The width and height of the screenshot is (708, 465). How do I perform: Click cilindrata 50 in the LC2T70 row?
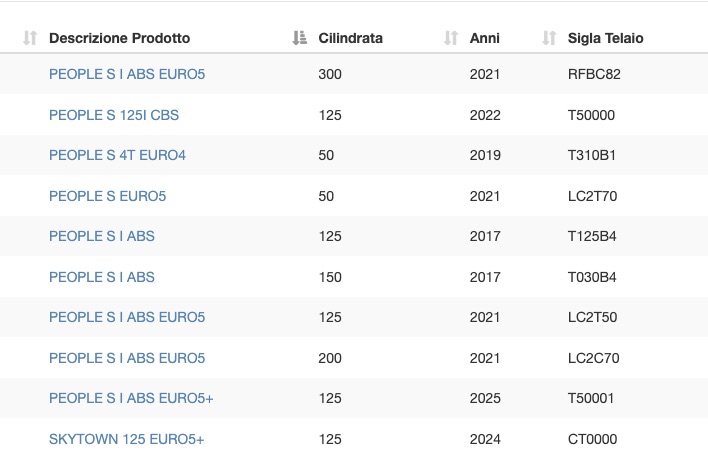click(326, 196)
